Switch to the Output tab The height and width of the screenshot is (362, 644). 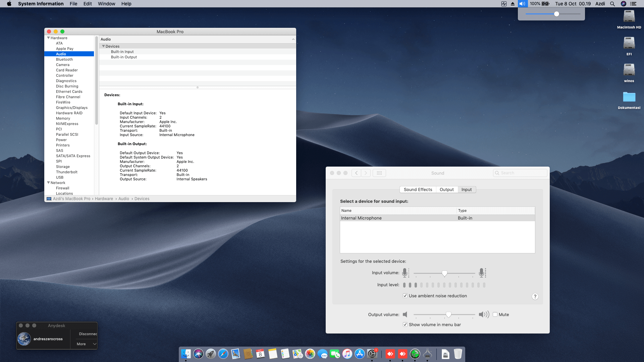coord(446,189)
